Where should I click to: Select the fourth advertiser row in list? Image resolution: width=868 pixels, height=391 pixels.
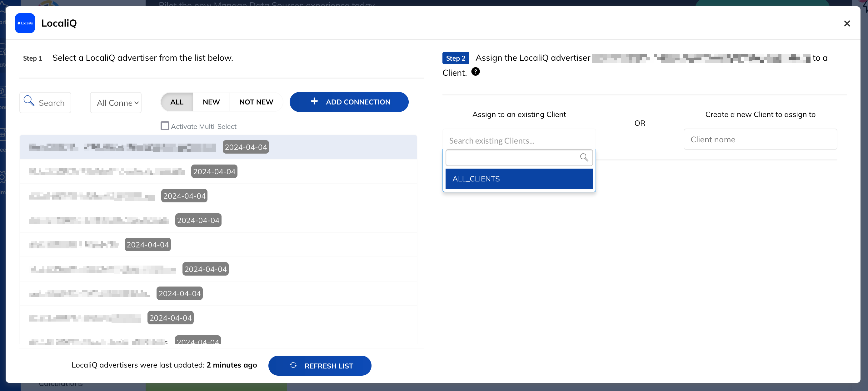218,220
